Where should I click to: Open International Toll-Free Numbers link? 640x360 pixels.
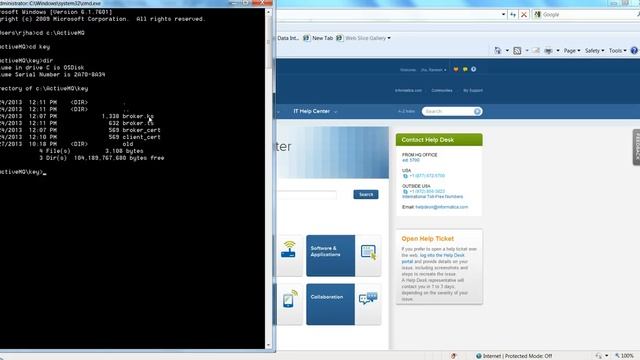click(432, 197)
